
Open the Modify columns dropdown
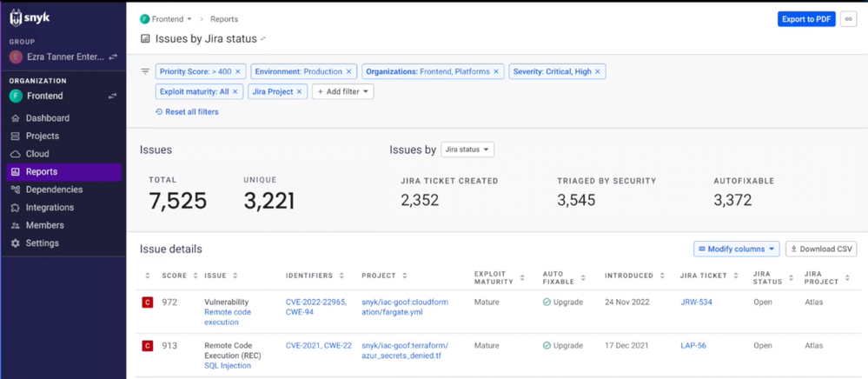tap(736, 249)
